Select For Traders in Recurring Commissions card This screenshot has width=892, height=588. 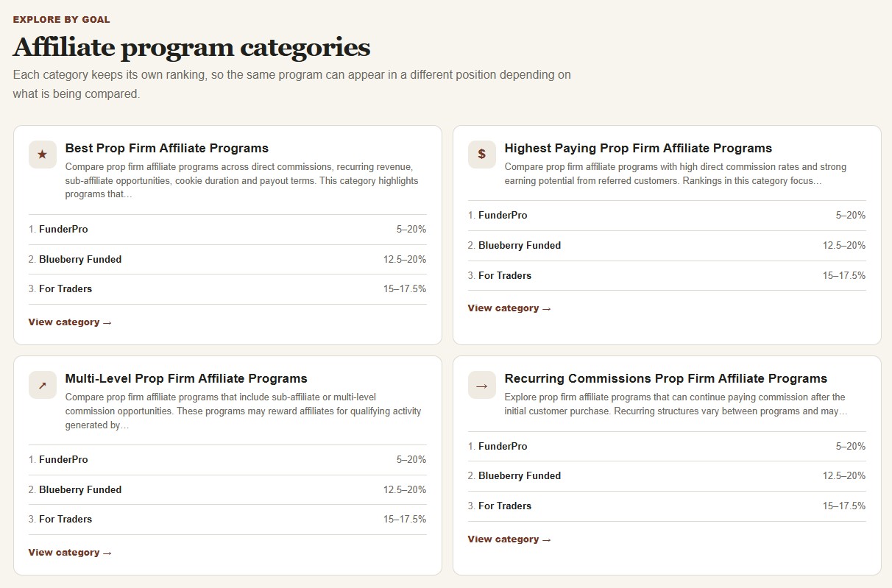click(505, 506)
